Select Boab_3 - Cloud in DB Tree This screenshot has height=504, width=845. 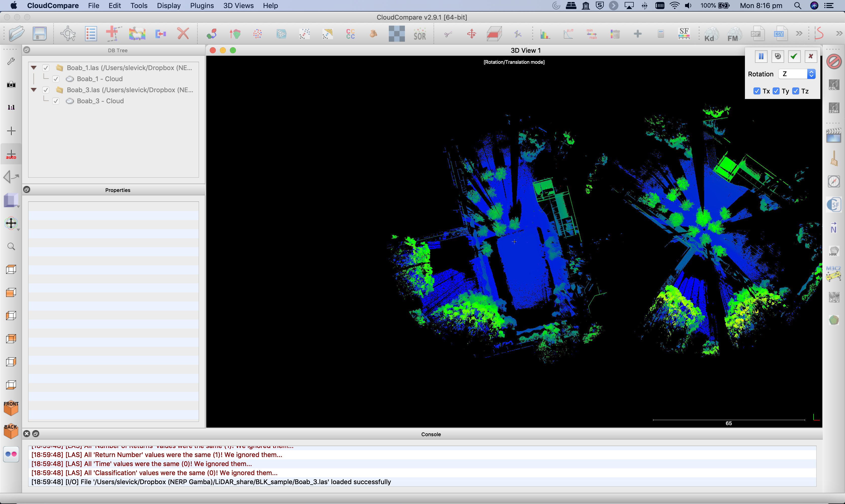click(x=100, y=101)
